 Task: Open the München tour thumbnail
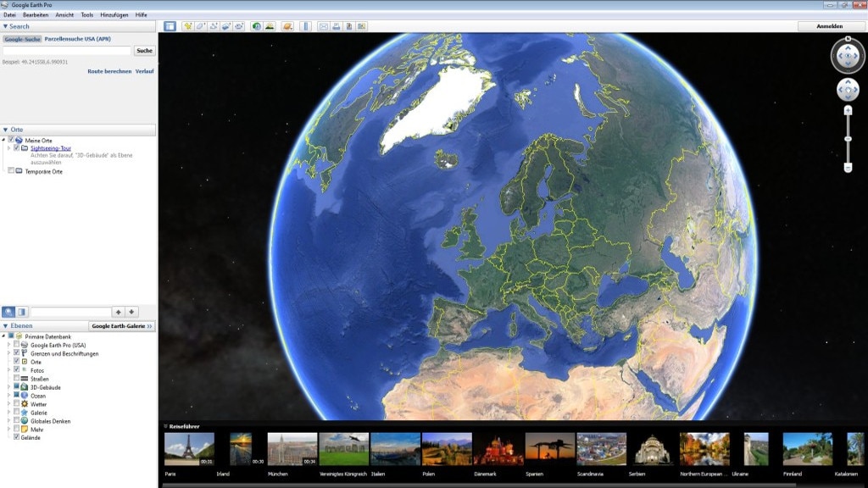click(292, 449)
